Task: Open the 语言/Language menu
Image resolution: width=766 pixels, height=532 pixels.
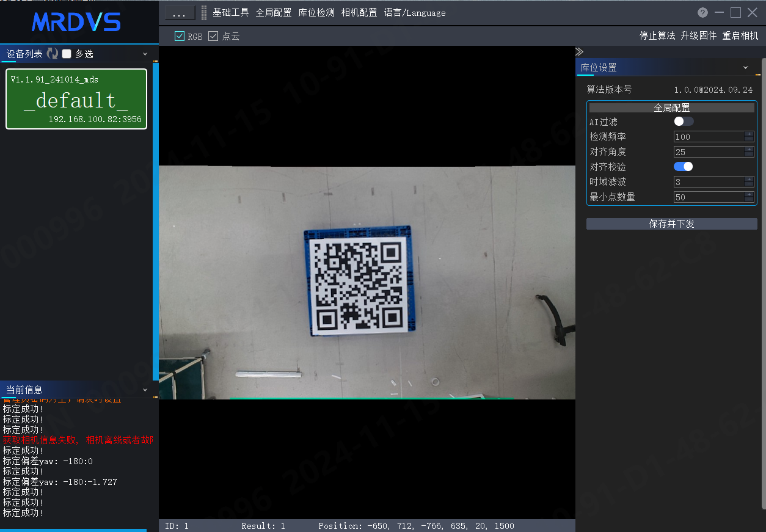Action: (415, 13)
